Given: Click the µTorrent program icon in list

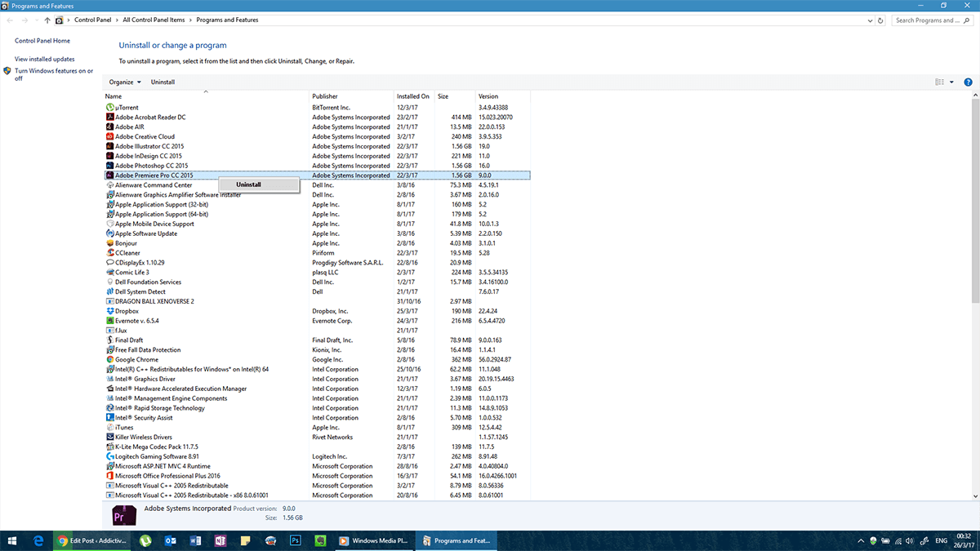Looking at the screenshot, I should pyautogui.click(x=109, y=108).
